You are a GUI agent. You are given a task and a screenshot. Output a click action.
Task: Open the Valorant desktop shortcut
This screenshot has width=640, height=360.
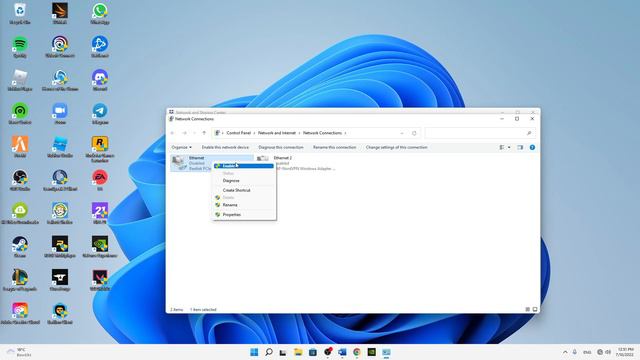click(100, 280)
